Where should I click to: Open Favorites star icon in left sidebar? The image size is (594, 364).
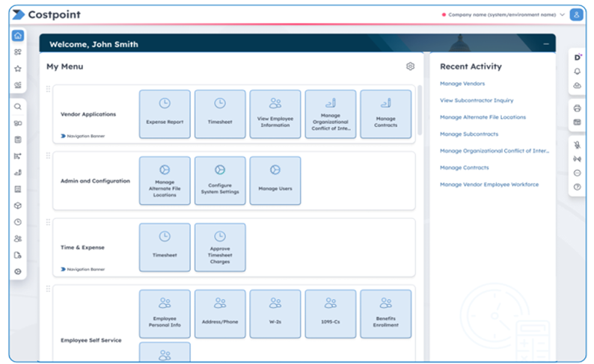point(18,69)
